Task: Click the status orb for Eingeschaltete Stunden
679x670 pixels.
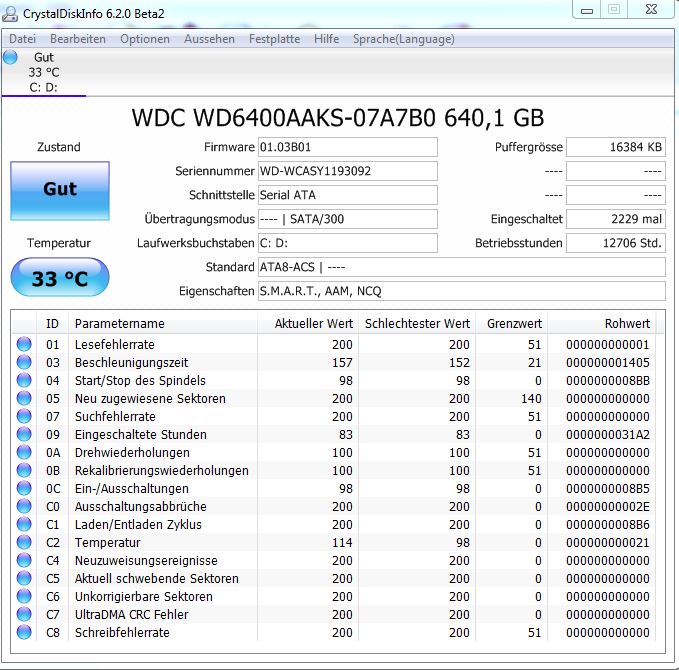Action: click(24, 434)
